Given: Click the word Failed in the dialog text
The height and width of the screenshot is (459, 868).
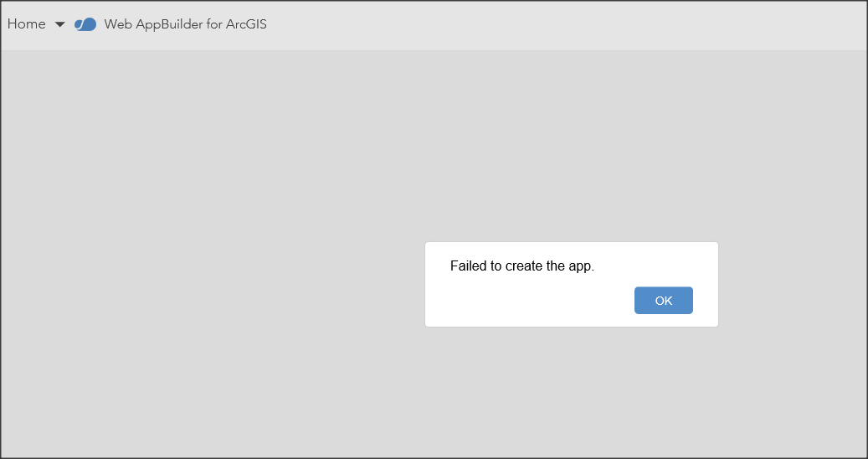Looking at the screenshot, I should click(x=469, y=266).
